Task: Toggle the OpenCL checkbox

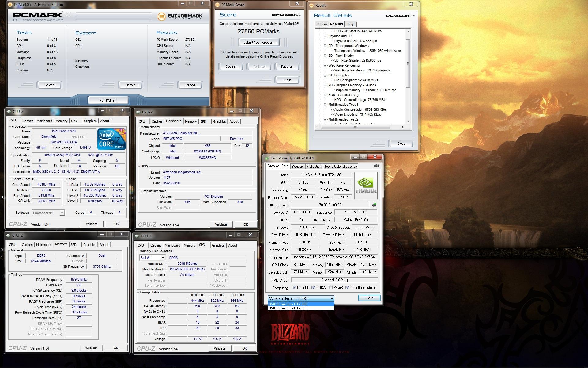Action: [294, 288]
